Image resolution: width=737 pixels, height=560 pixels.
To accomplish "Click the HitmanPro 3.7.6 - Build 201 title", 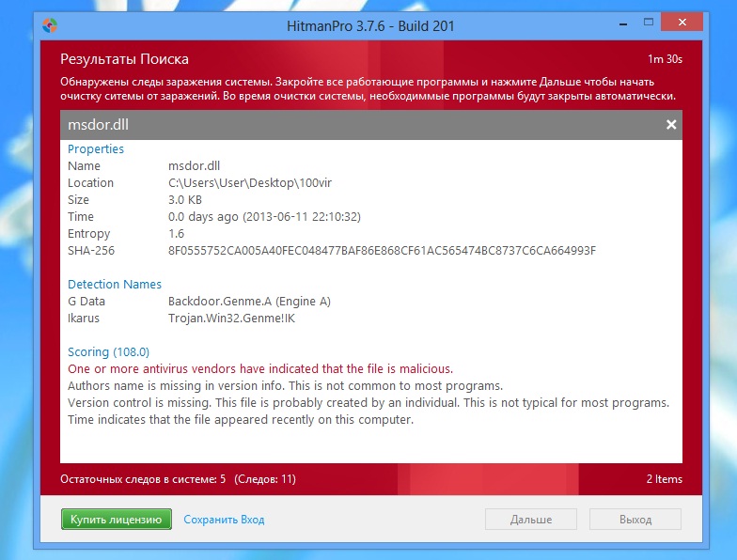I will (370, 25).
